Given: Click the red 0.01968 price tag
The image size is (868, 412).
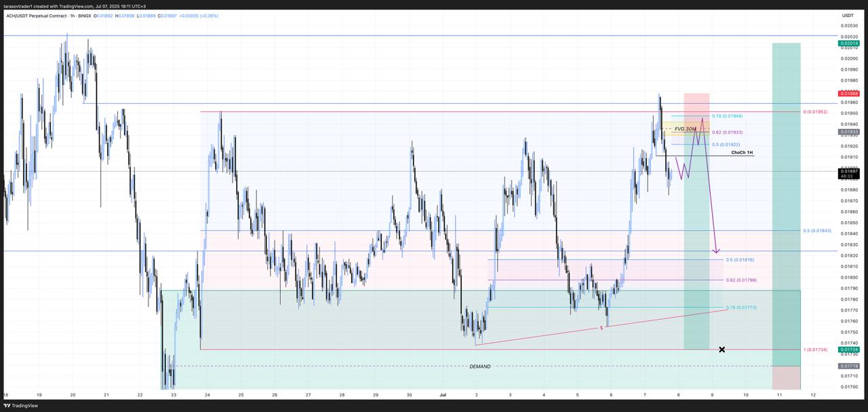Looking at the screenshot, I should 850,94.
